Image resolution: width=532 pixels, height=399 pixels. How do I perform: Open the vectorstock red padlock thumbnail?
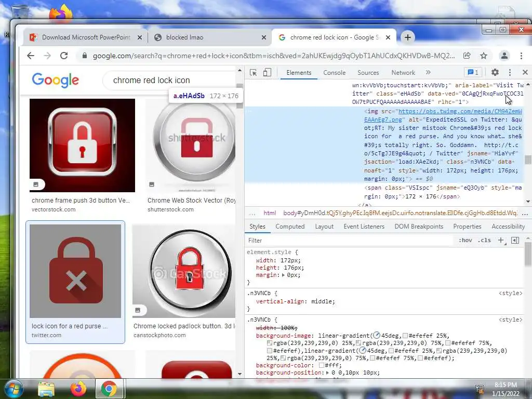[x=82, y=145]
